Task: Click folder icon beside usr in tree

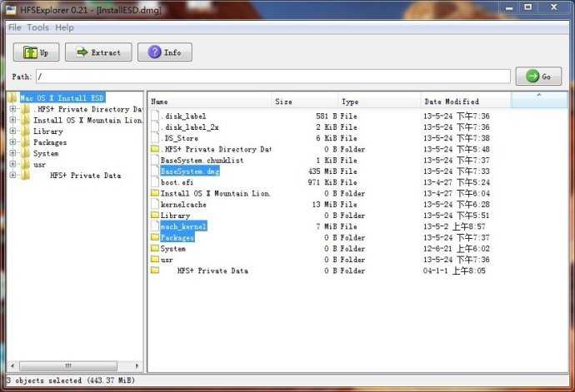Action: click(25, 165)
